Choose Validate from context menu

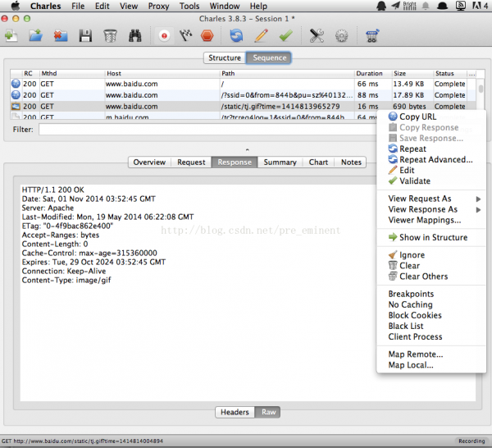[431, 181]
